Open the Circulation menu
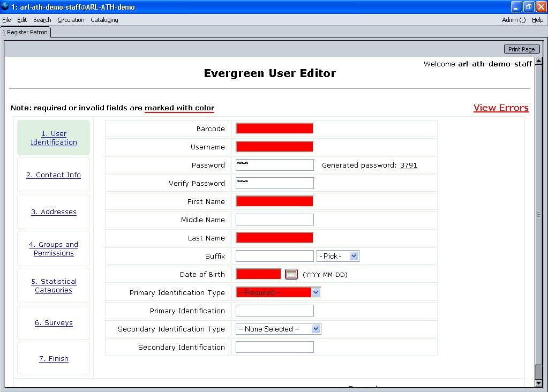The image size is (548, 392). [x=71, y=20]
